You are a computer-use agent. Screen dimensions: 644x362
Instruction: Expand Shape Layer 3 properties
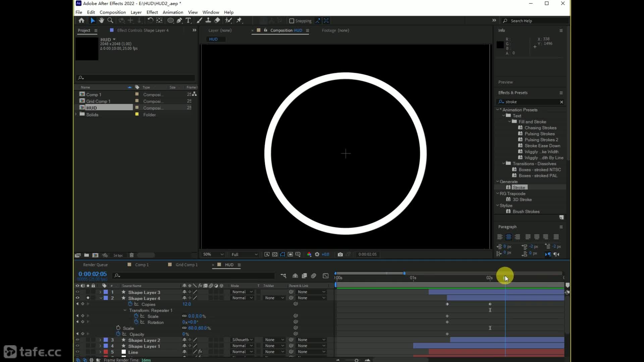coord(100,292)
